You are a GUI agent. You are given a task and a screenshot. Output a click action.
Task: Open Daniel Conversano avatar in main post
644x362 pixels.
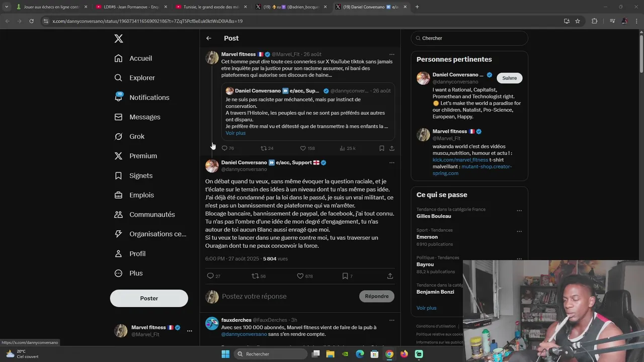pyautogui.click(x=212, y=166)
